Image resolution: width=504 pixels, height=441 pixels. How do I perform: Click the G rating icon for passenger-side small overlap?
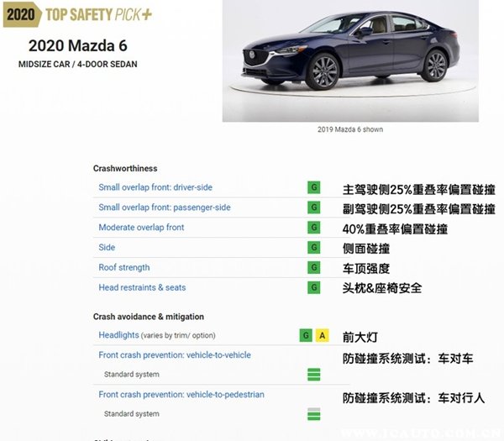coord(314,207)
